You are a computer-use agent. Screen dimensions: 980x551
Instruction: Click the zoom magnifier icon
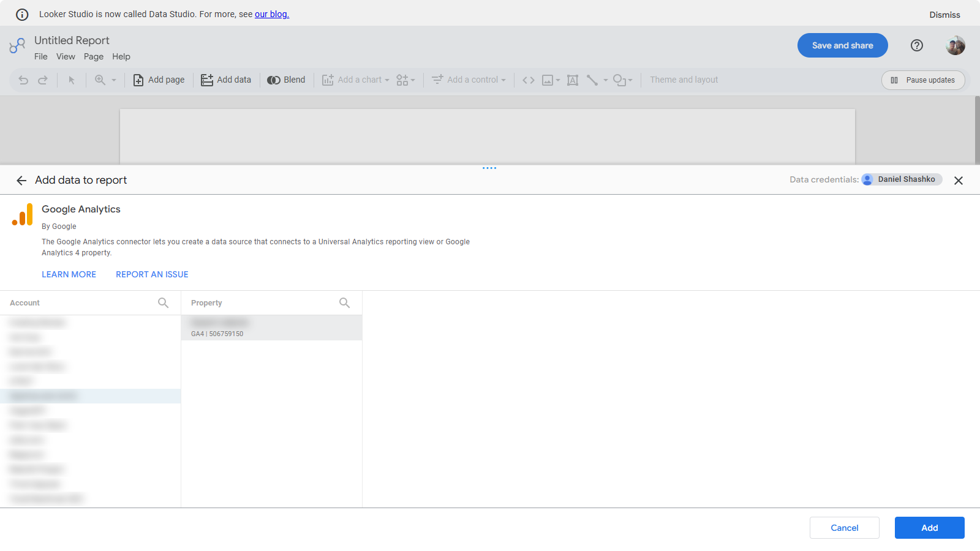(x=100, y=80)
